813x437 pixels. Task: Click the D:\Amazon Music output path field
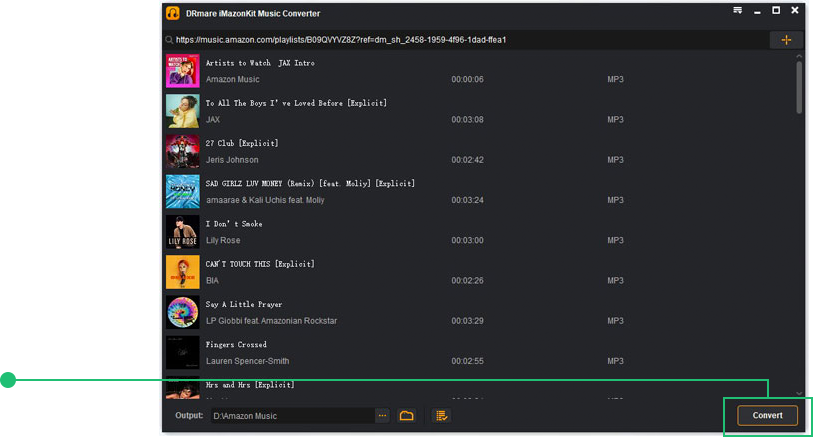click(x=293, y=416)
